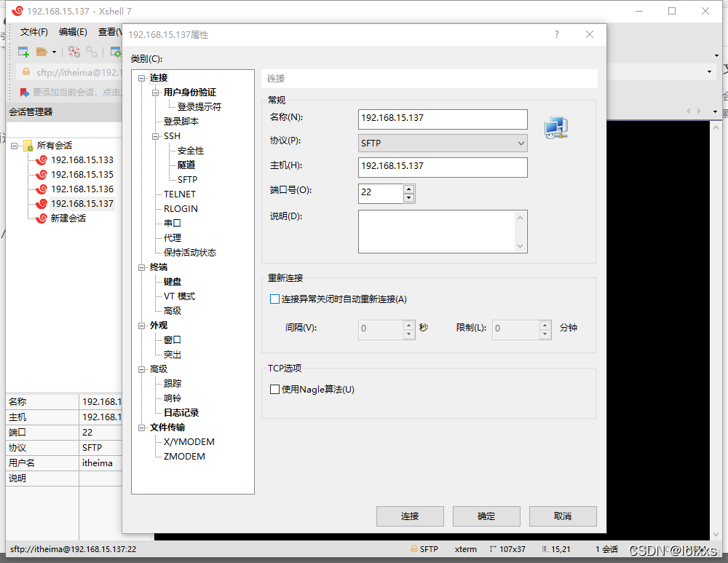728x563 pixels.
Task: Select VT 模式 in category tree
Action: [x=179, y=296]
